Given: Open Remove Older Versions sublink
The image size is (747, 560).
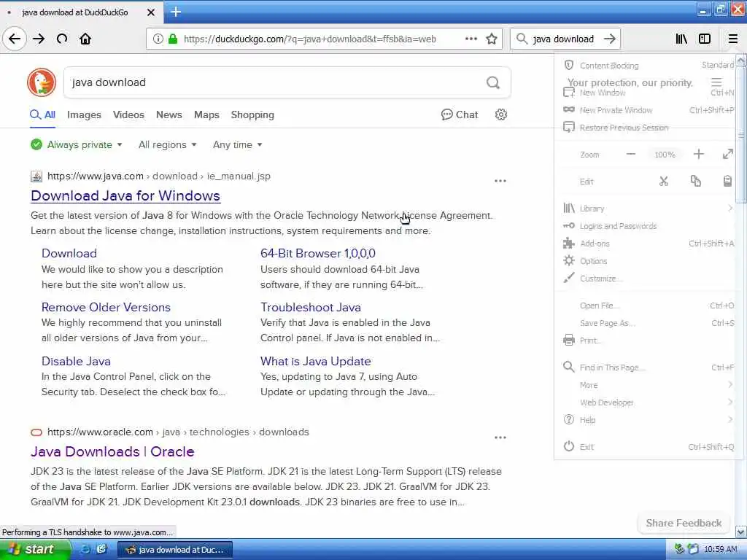Looking at the screenshot, I should click(x=106, y=307).
